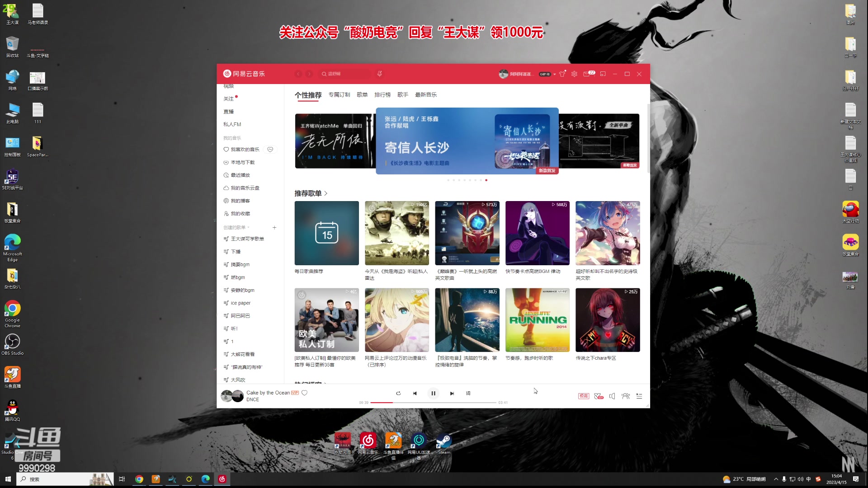Open the Windows Start menu
868x488 pixels.
8,479
